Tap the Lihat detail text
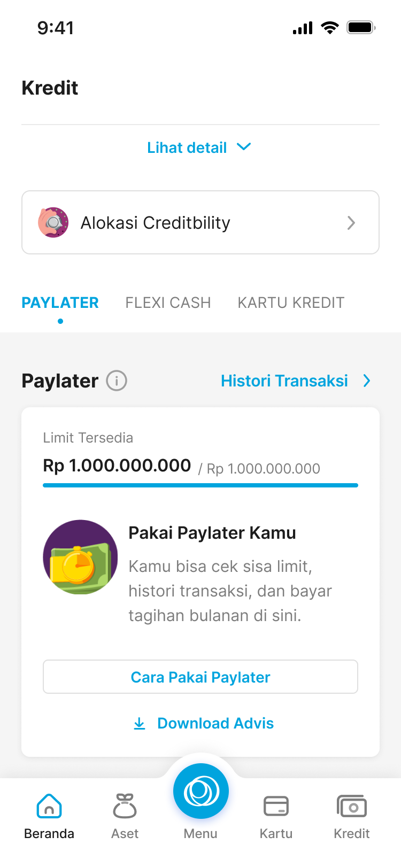Screen dimensions: 401x868 click(187, 148)
